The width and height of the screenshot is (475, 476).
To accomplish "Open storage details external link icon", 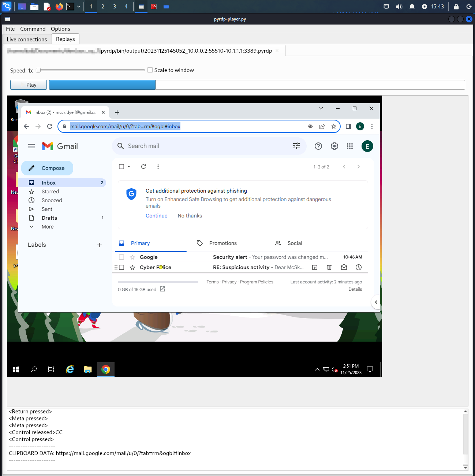I will (162, 289).
